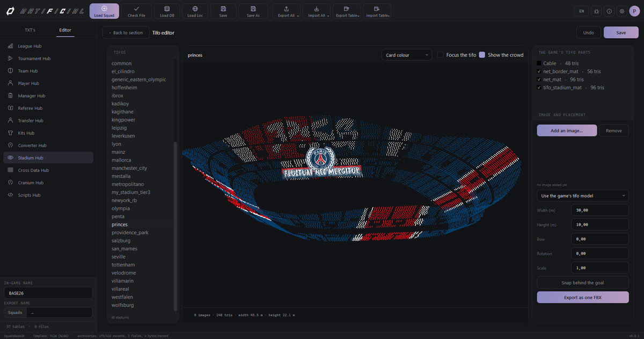644x339 pixels.
Task: Open Cross Data Hub
Action: pyautogui.click(x=48, y=170)
